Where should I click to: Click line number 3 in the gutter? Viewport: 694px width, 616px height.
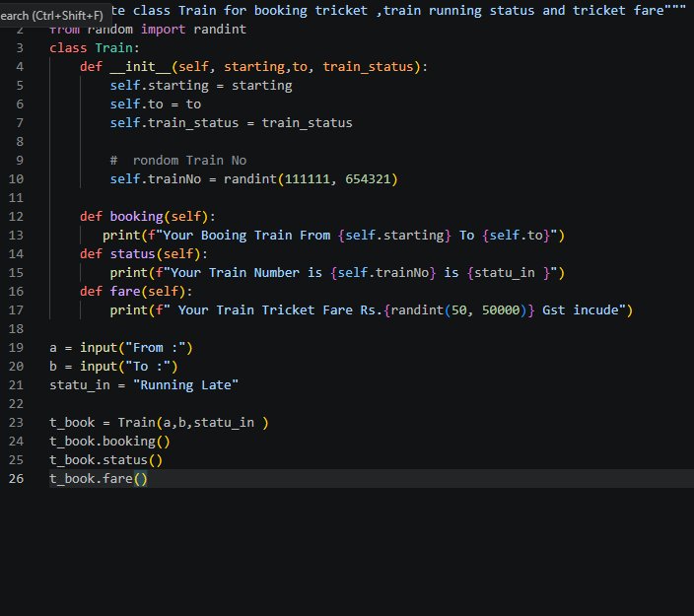(20, 47)
